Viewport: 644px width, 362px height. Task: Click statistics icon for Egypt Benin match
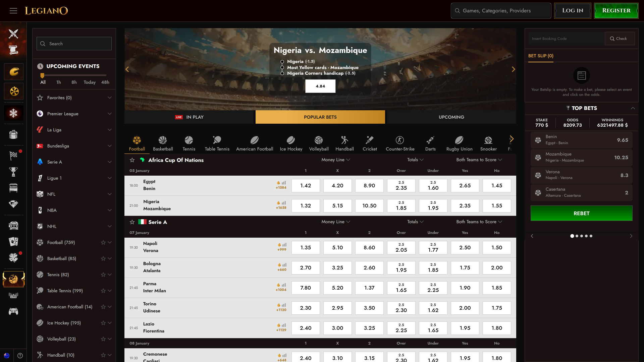pos(284,183)
